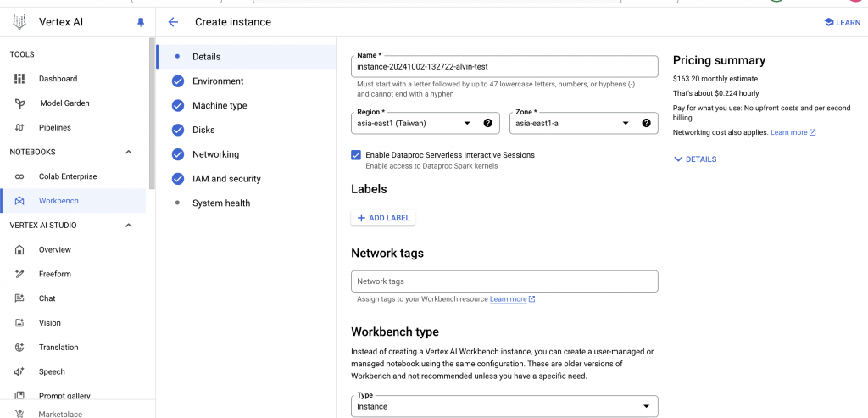This screenshot has height=418, width=868.
Task: Collapse the Notebooks sidebar section
Action: click(x=129, y=153)
